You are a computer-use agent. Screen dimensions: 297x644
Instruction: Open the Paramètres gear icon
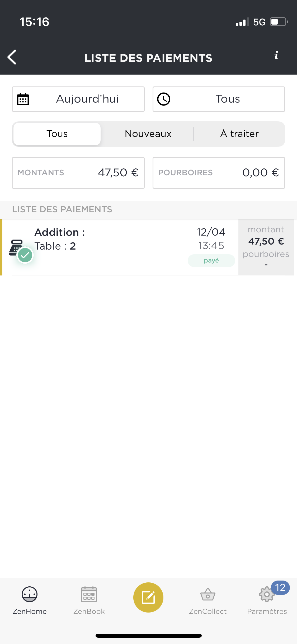(x=267, y=594)
